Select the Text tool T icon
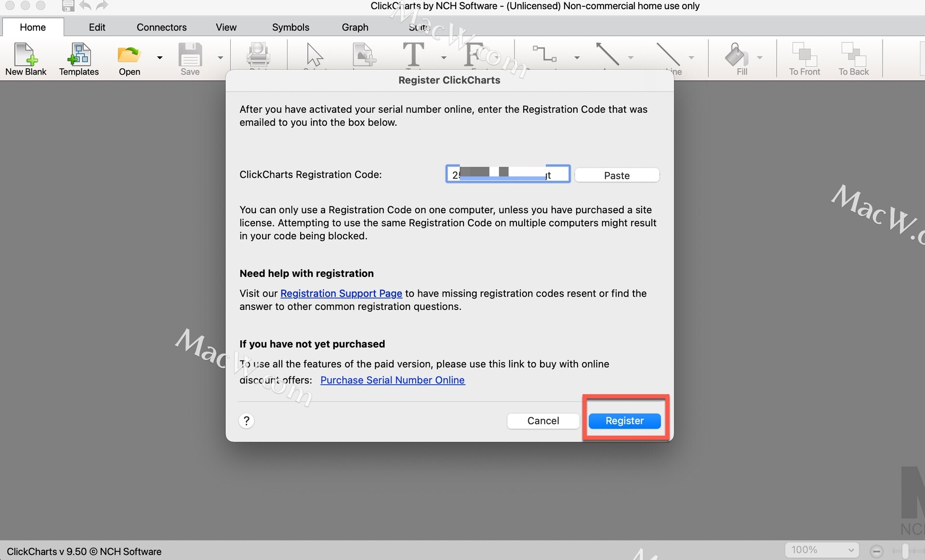Image resolution: width=925 pixels, height=560 pixels. pyautogui.click(x=413, y=54)
